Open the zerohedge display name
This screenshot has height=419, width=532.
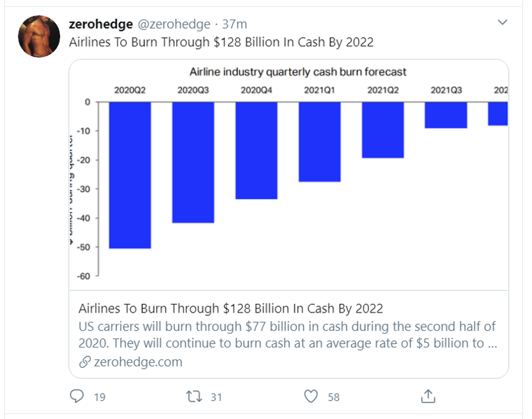click(x=101, y=25)
